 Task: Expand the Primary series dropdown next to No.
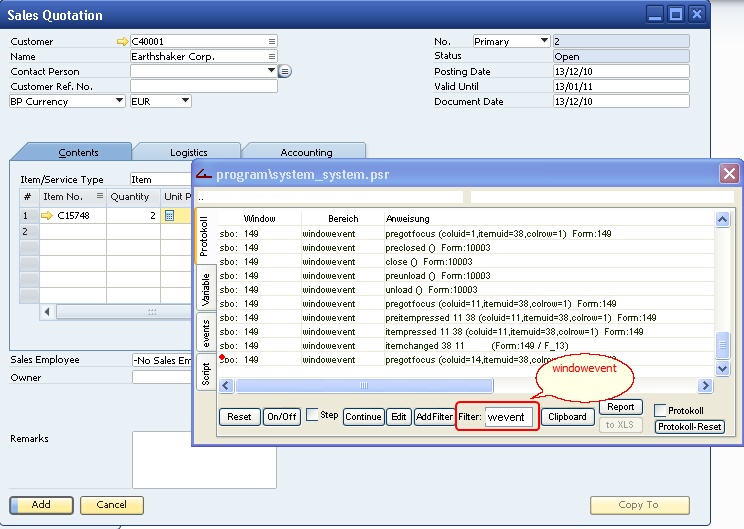pos(543,41)
